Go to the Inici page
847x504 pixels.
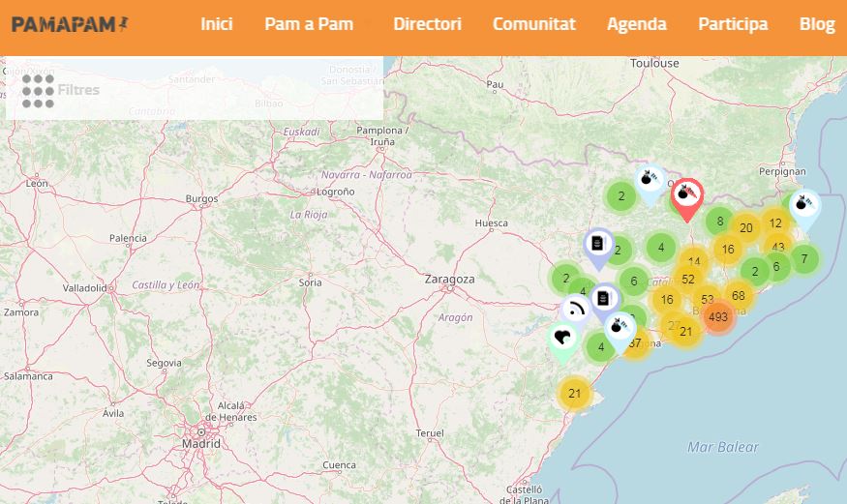217,24
